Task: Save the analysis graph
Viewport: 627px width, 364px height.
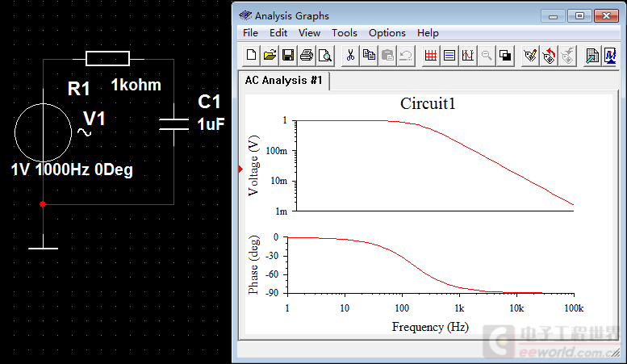Action: [288, 55]
